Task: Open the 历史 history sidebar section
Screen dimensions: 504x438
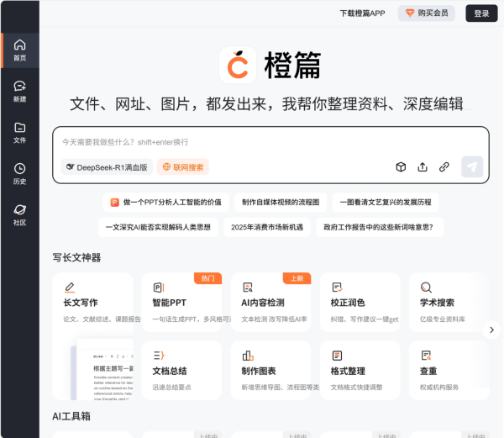Action: point(19,174)
